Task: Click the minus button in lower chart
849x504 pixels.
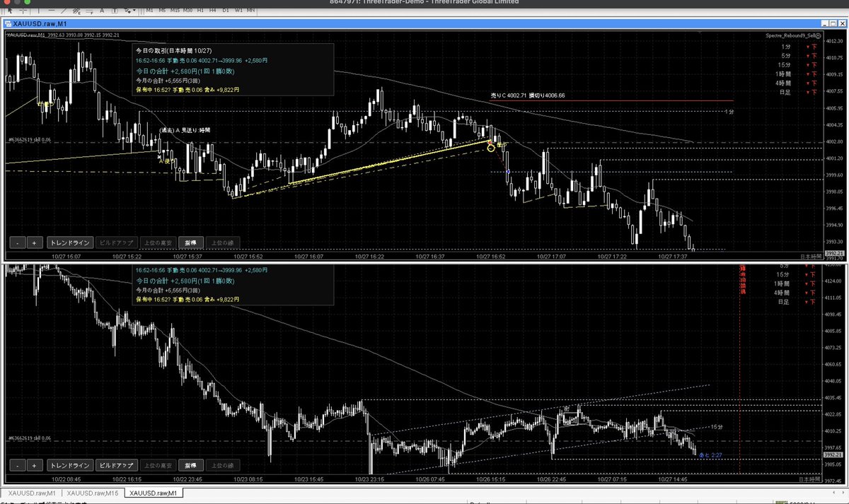Action: tap(17, 466)
